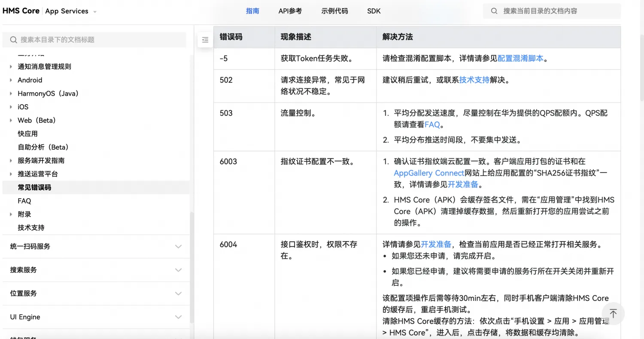Click the 流量控制。 description cell

coord(326,127)
